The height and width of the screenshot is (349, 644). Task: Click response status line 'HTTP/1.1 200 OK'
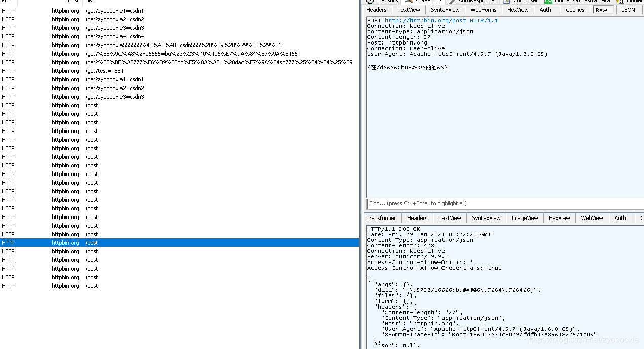pos(393,229)
